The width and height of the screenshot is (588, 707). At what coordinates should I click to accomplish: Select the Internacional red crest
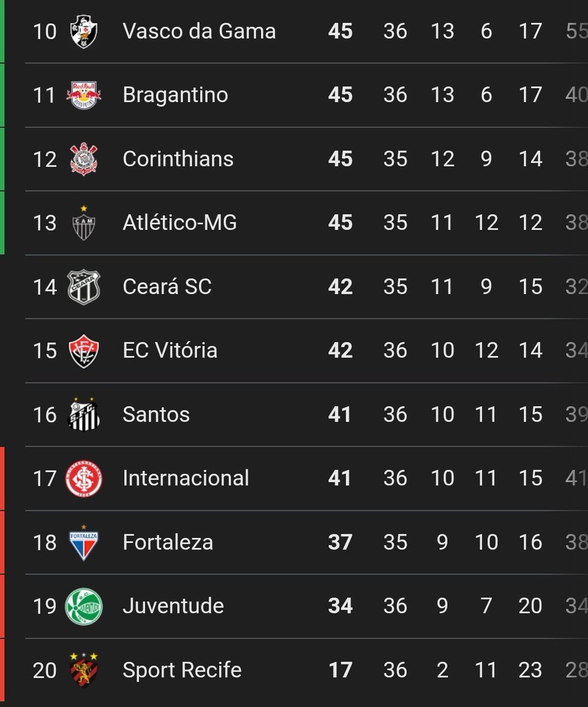click(x=84, y=478)
